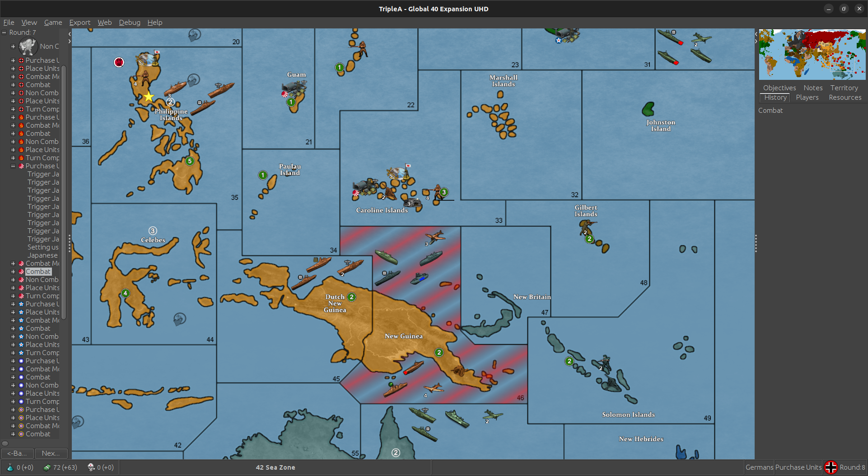This screenshot has height=476, width=868.
Task: Click the world minimap thumbnail
Action: [812, 55]
